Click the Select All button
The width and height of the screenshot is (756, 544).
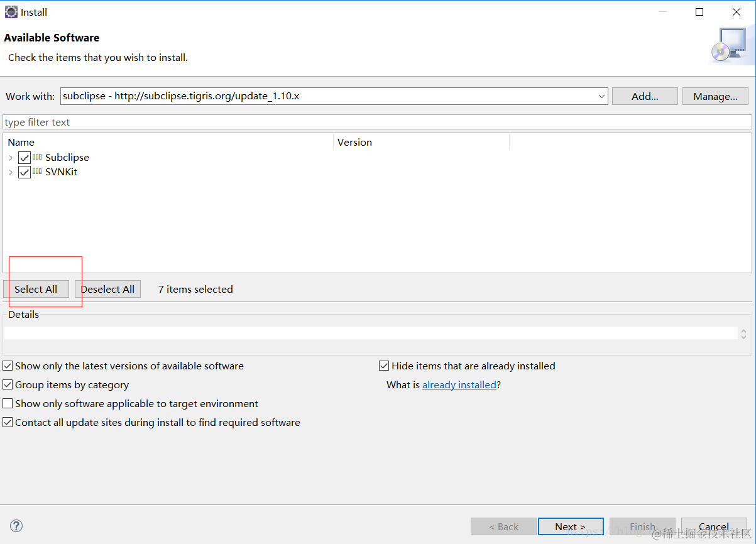point(36,289)
